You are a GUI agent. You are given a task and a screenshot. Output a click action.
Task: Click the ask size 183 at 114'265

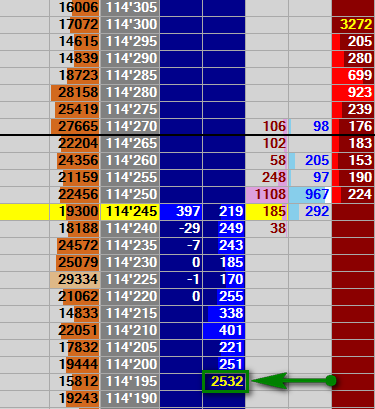[x=354, y=143]
